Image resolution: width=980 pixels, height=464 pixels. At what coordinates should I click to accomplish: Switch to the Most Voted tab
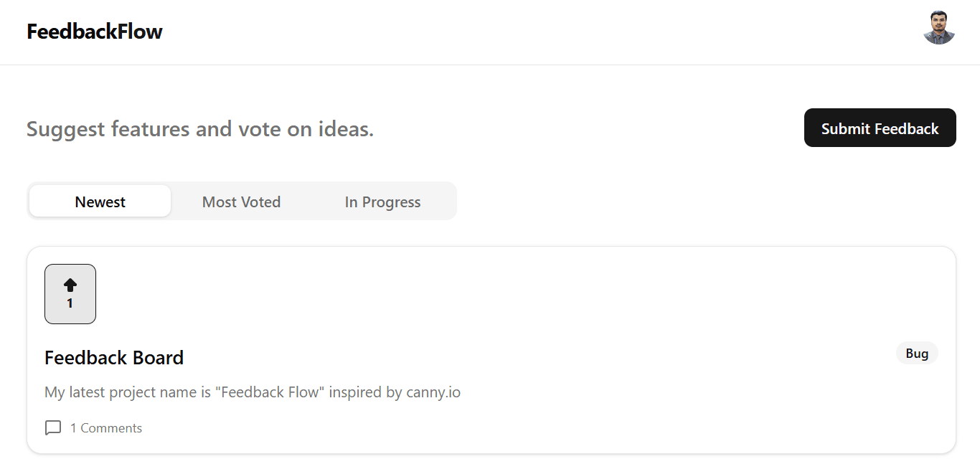pyautogui.click(x=241, y=202)
